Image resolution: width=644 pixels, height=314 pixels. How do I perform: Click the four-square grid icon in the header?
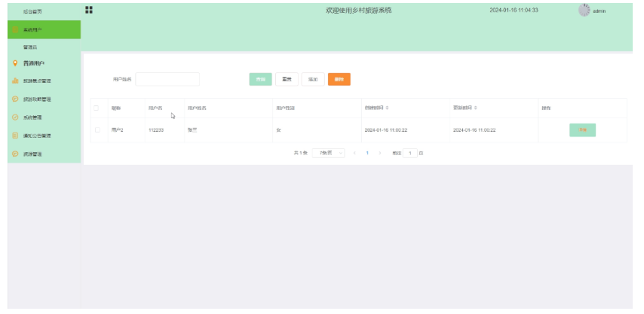click(89, 10)
